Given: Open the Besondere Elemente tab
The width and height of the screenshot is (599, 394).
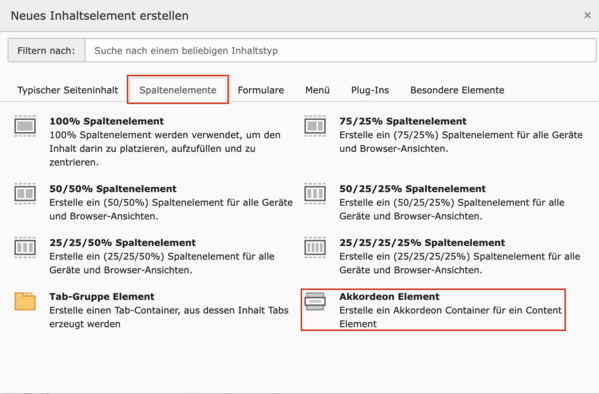Looking at the screenshot, I should 457,90.
